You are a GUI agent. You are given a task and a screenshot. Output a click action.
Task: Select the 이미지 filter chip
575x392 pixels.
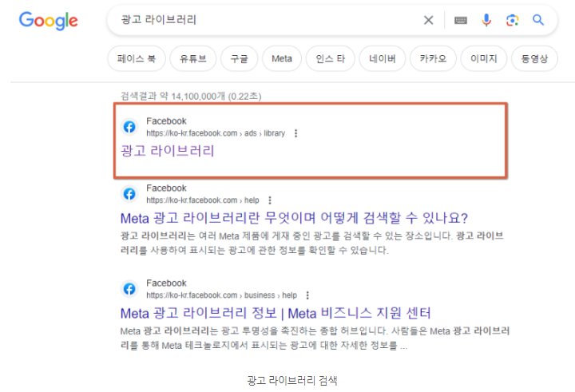point(484,58)
